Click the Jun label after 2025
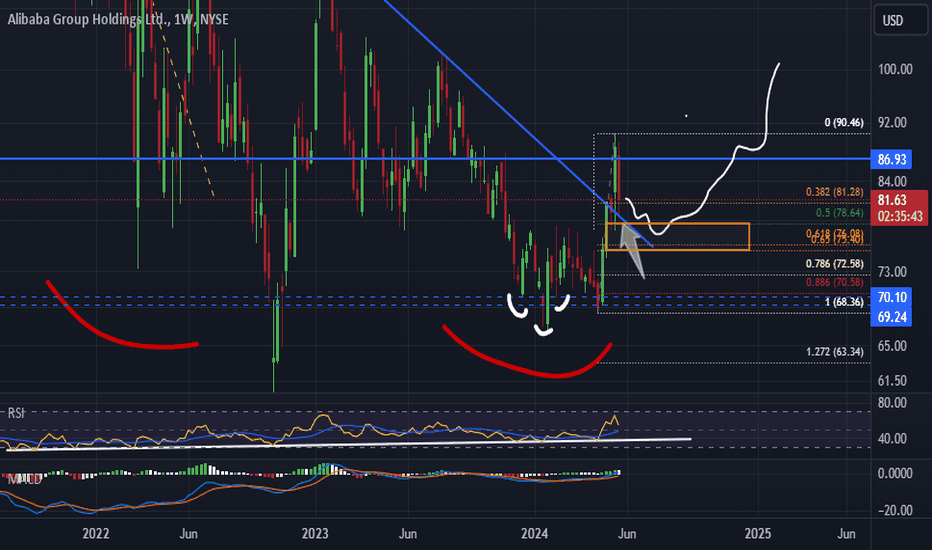The height and width of the screenshot is (550, 932). pos(846,533)
